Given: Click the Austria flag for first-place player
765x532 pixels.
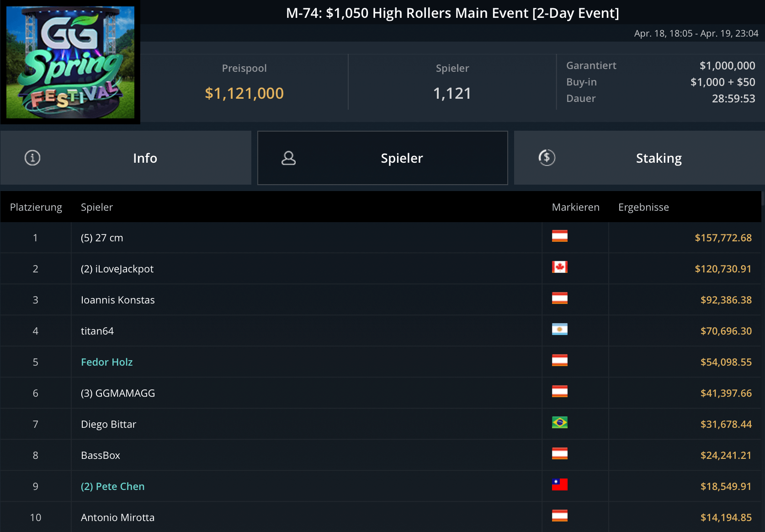Looking at the screenshot, I should click(559, 236).
